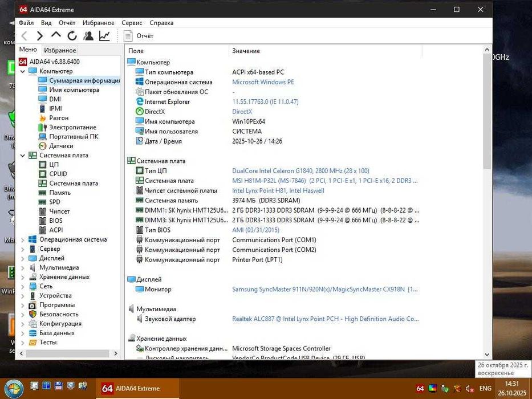532x399 pixels.
Task: Open the graph chart toolbar icon
Action: (104, 35)
